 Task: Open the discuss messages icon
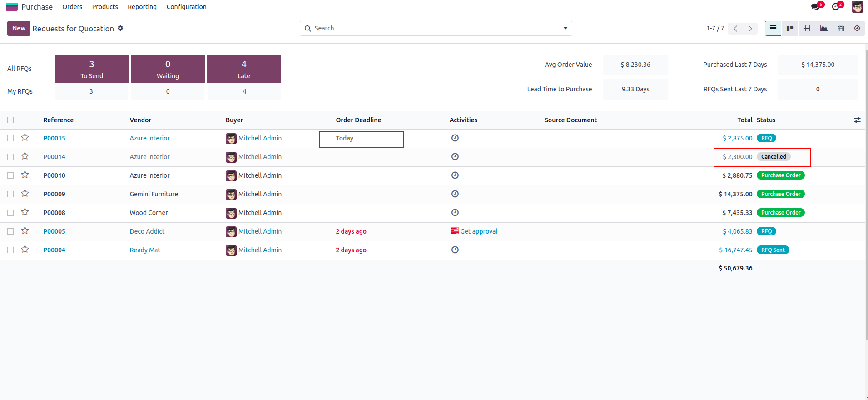coord(816,6)
